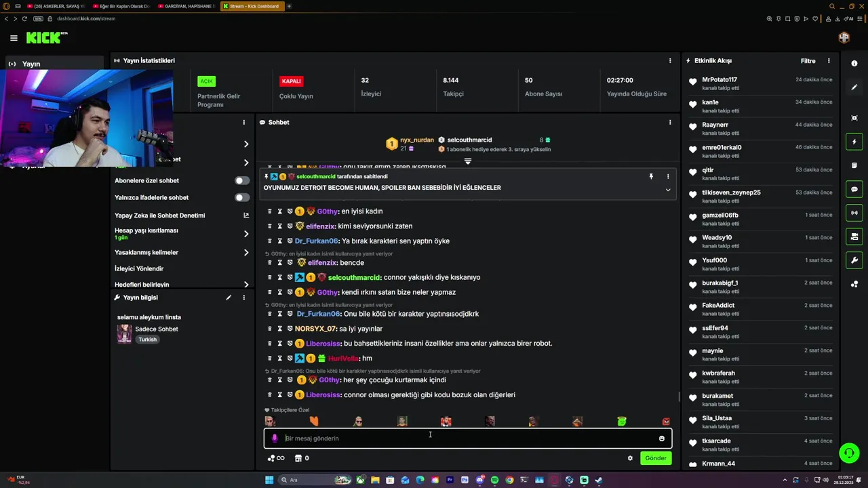The width and height of the screenshot is (868, 488).
Task: Open Spotify from the taskbar
Action: pyautogui.click(x=494, y=480)
